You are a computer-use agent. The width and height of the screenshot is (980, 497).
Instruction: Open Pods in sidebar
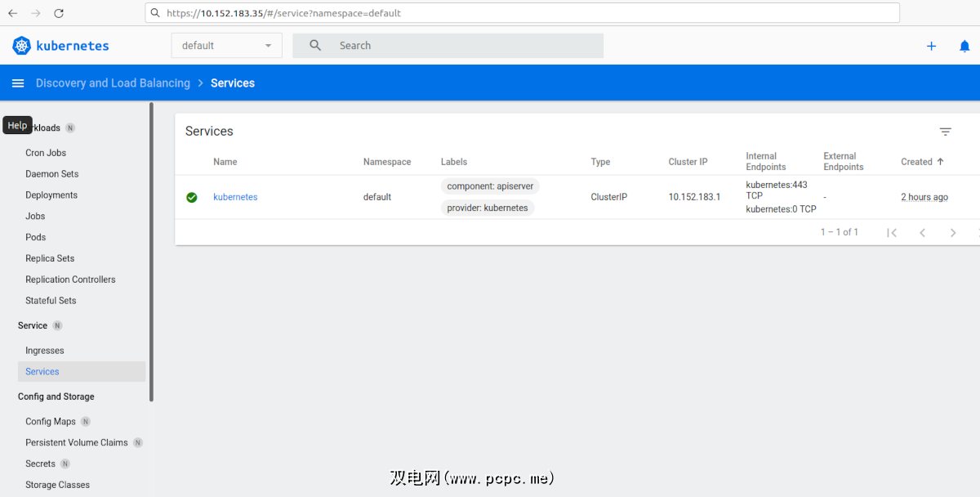36,238
